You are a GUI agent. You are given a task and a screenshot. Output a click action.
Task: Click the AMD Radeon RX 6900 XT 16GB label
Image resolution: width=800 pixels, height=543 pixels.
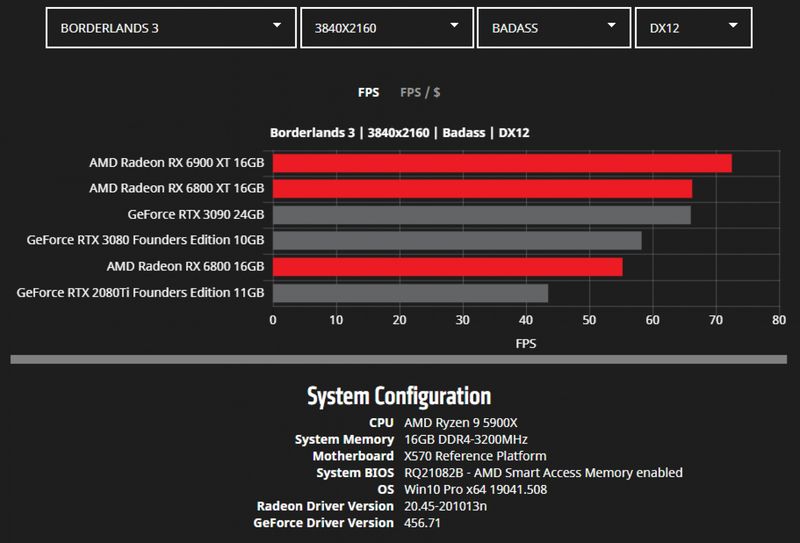tap(177, 163)
